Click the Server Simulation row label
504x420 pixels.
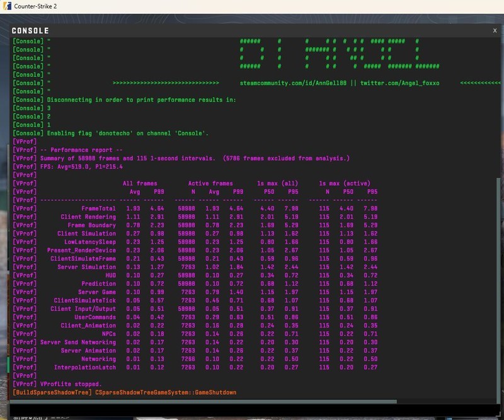(x=86, y=267)
